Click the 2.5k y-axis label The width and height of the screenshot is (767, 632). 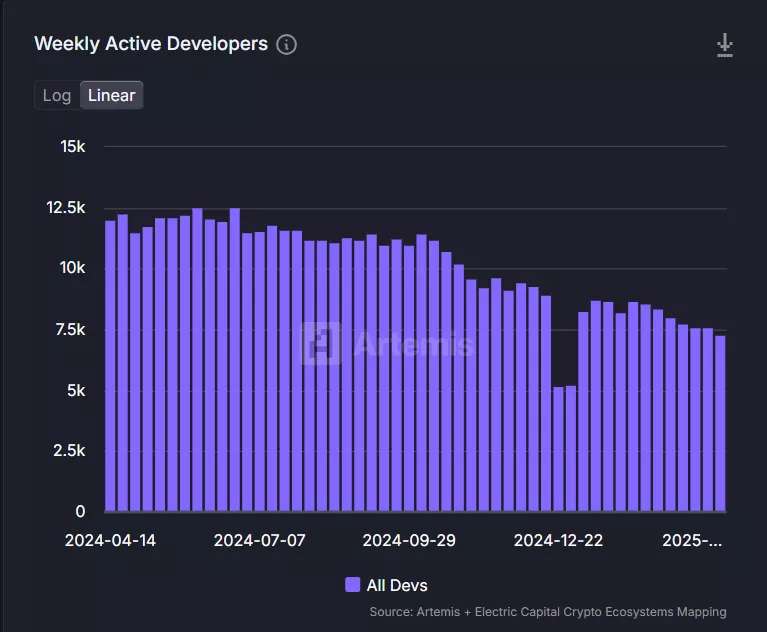pos(70,451)
